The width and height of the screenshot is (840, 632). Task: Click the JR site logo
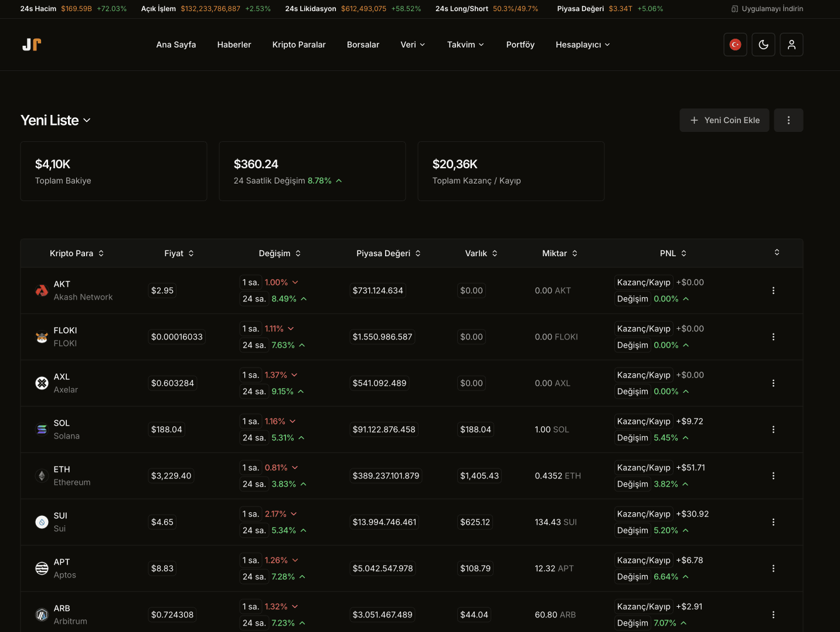point(32,45)
